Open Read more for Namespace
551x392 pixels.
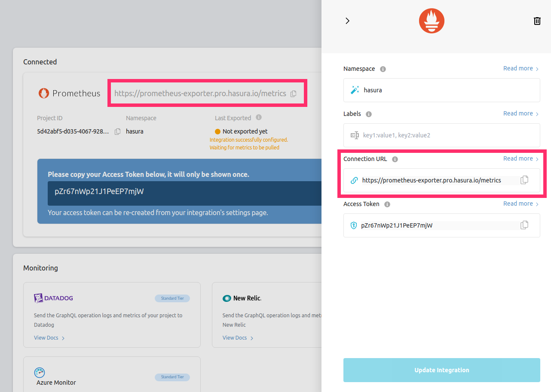(x=520, y=69)
